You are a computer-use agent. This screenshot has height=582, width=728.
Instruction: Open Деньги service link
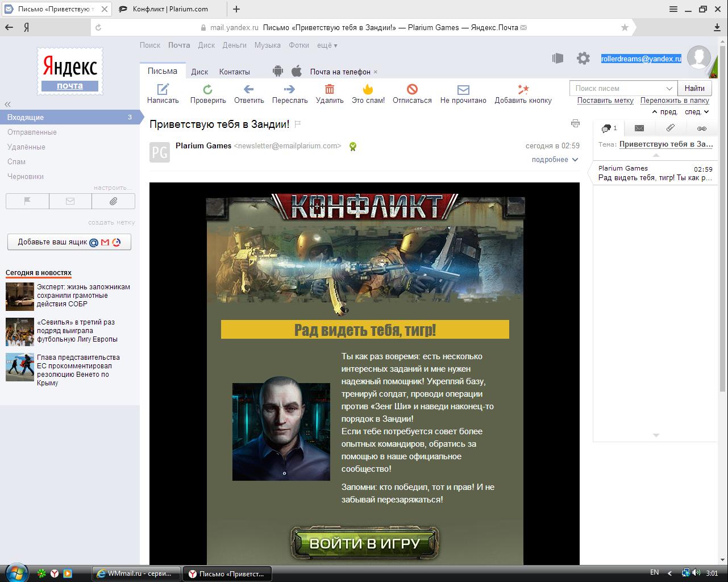click(x=235, y=45)
